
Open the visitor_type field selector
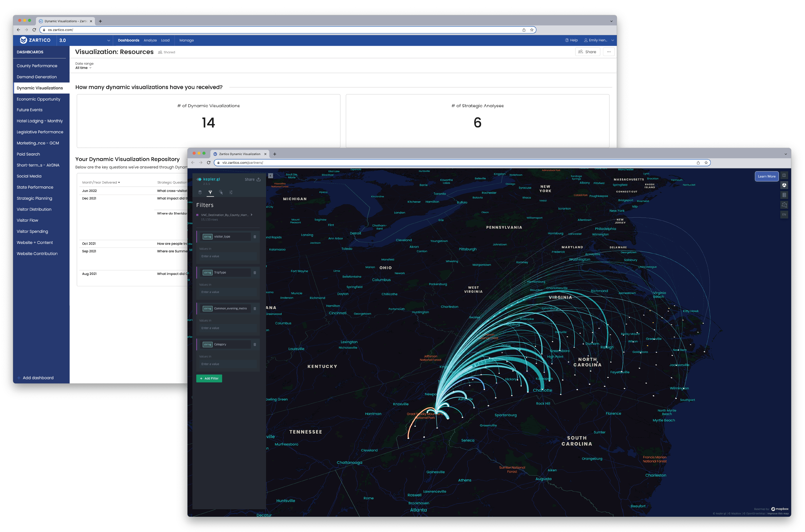(x=226, y=237)
